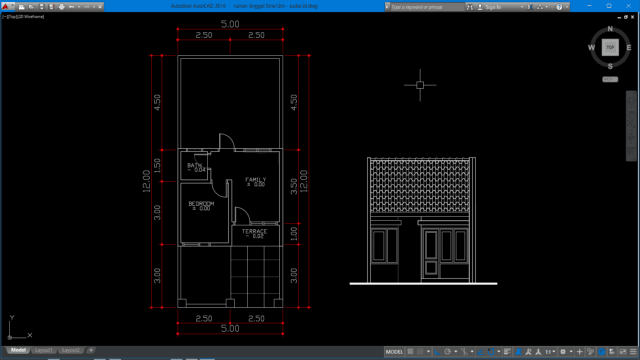
Task: Toggle Ortho mode in status bar
Action: click(x=437, y=352)
